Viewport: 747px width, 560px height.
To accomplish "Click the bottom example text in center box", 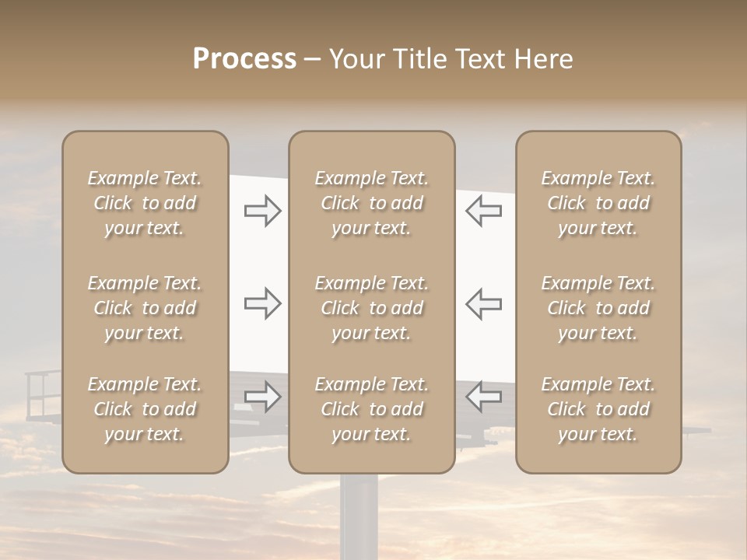I will (x=372, y=409).
